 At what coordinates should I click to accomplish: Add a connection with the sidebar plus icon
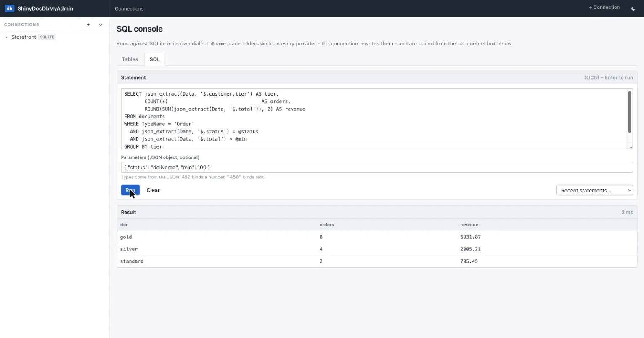88,24
